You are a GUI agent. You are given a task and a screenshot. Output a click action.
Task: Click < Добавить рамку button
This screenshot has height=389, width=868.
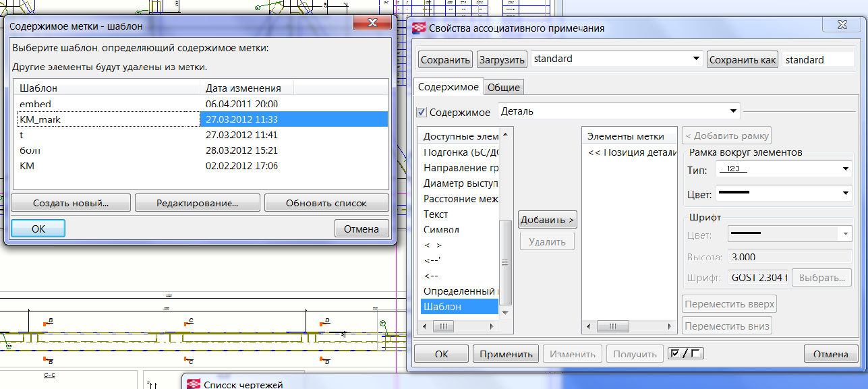pyautogui.click(x=727, y=135)
